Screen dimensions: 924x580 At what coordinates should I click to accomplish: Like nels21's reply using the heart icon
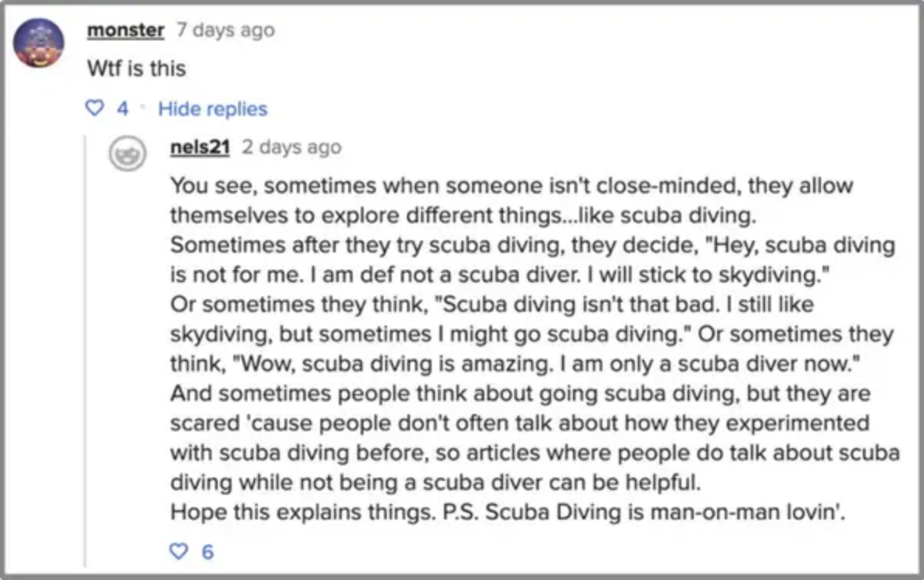tap(179, 551)
